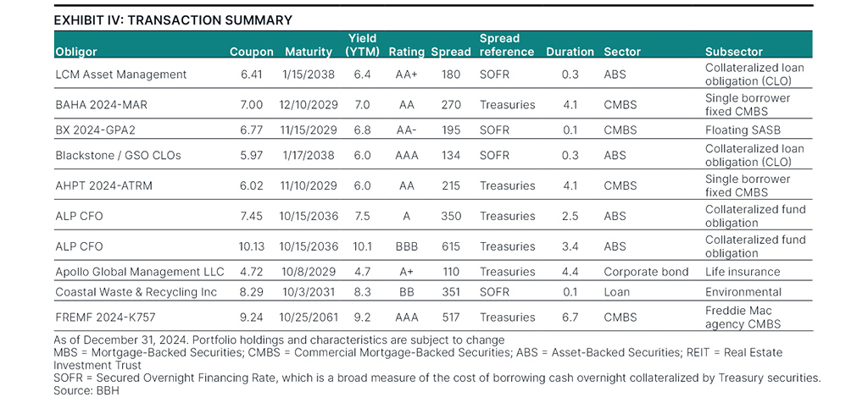Click spread value 195

[x=451, y=130]
